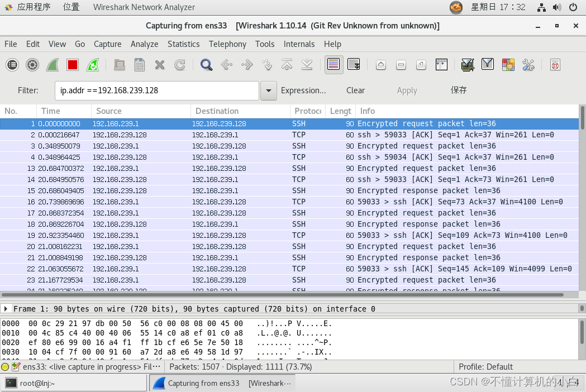
Task: Open the View menu
Action: coord(57,44)
